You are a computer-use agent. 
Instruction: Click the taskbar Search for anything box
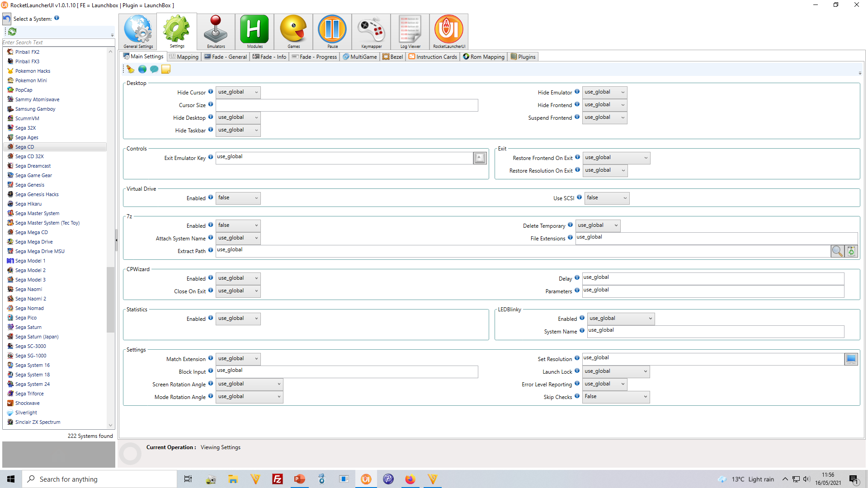[99, 479]
